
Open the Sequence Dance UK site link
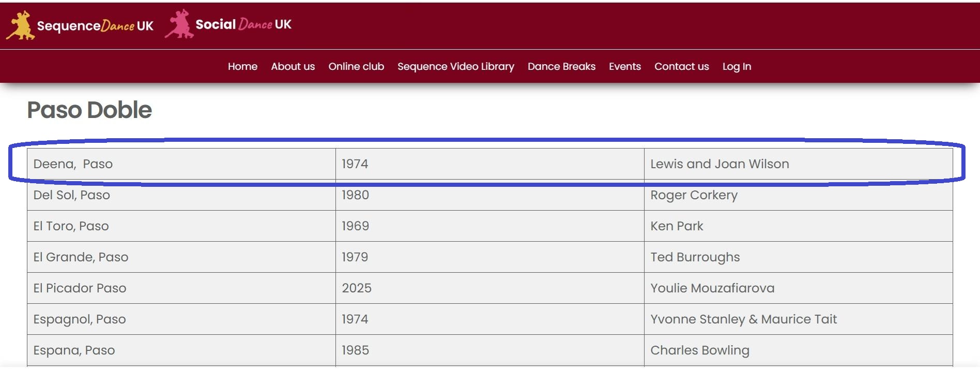95,26
